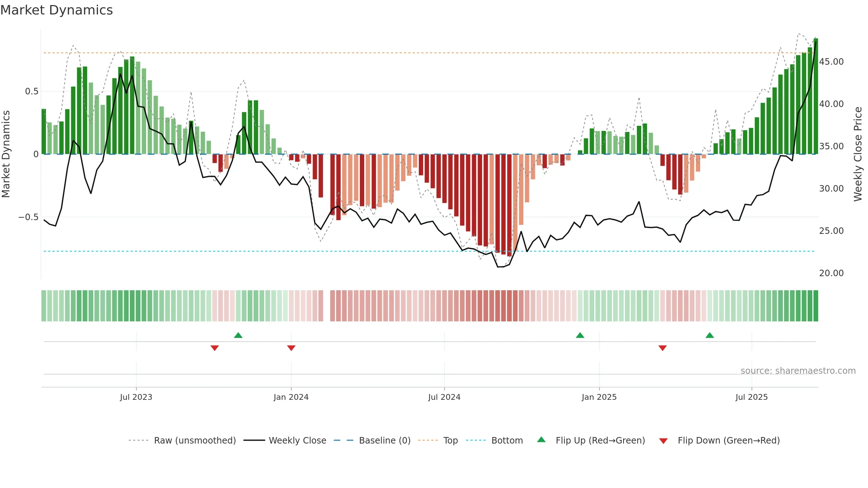Click the Jan 2024 x-axis label
Viewport: 868px width, 488px height.
pos(291,397)
